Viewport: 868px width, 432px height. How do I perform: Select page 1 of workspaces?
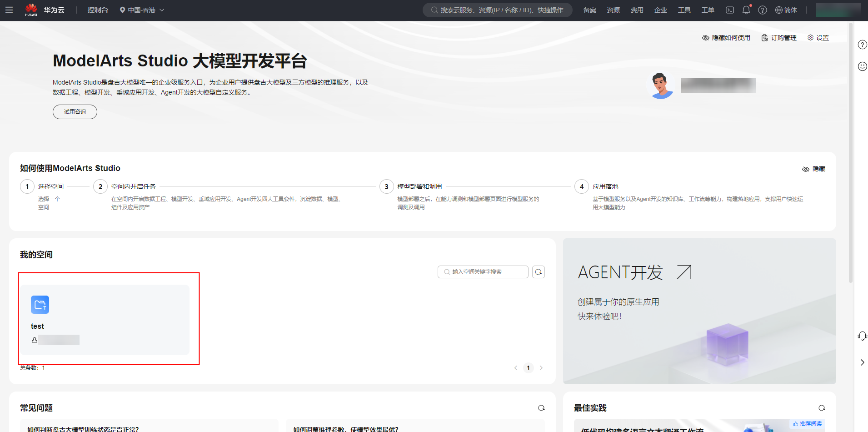(x=528, y=368)
